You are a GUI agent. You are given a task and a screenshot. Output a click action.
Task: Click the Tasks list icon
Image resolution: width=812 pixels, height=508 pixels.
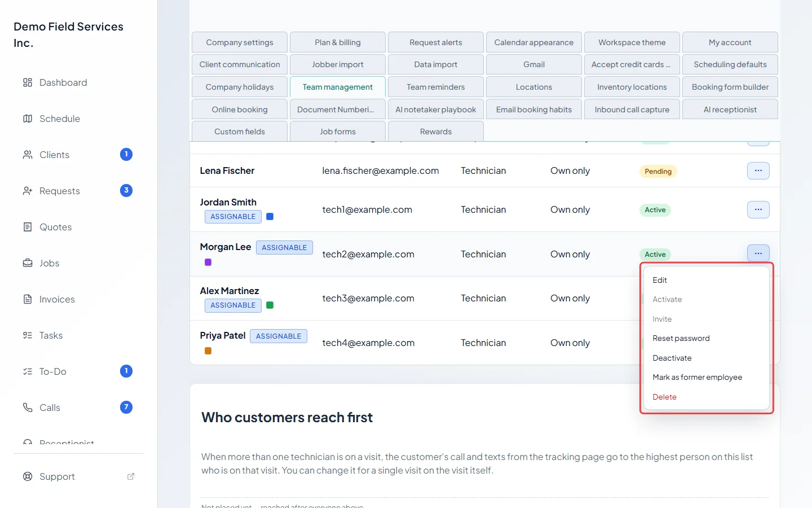(28, 335)
